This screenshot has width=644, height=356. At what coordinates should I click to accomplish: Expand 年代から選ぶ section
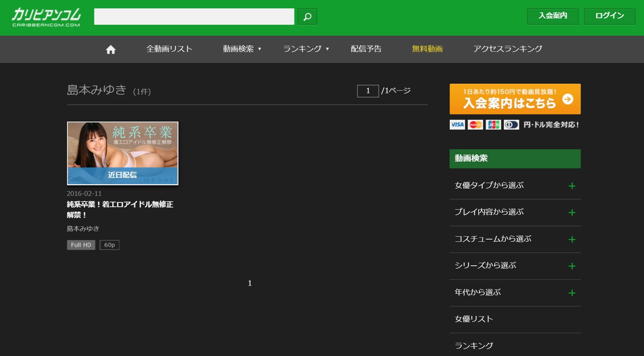[515, 293]
